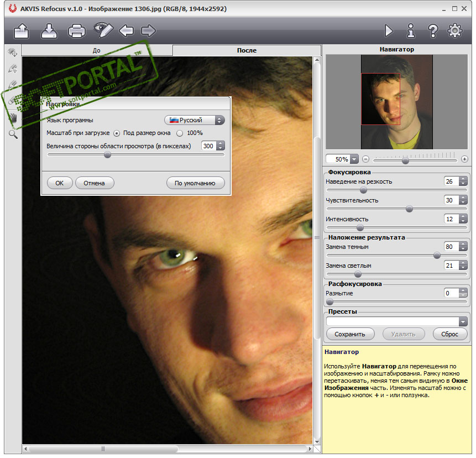This screenshot has height=458, width=476.
Task: Click the Отмена button
Action: tap(95, 184)
